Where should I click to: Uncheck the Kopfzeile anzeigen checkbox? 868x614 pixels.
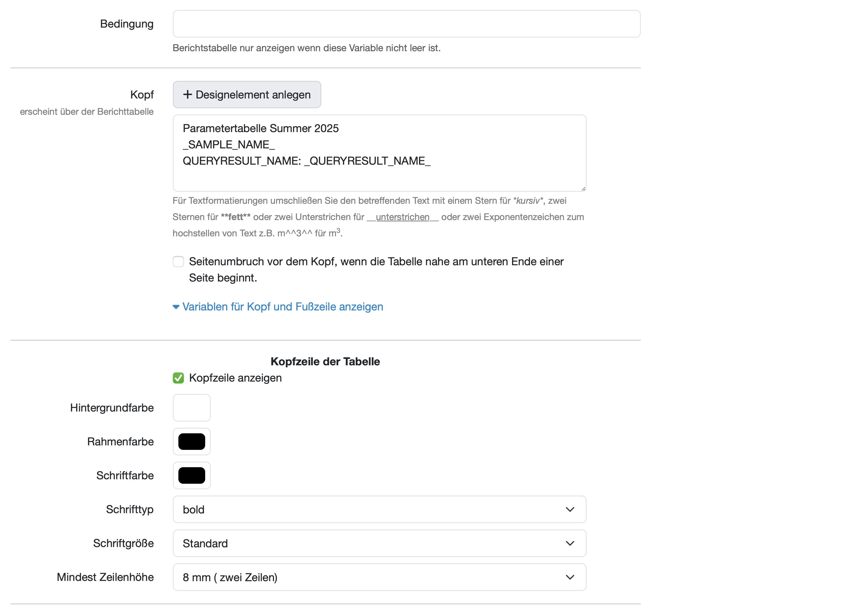coord(178,378)
